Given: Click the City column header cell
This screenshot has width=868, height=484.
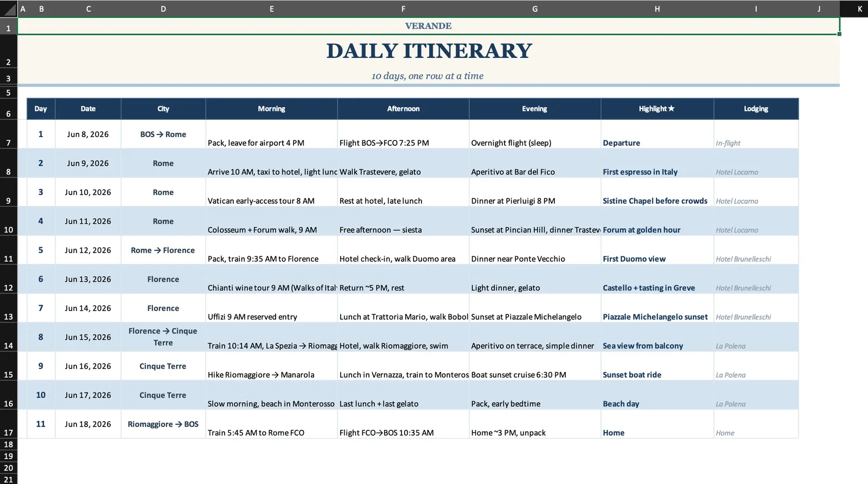Looking at the screenshot, I should tap(163, 109).
